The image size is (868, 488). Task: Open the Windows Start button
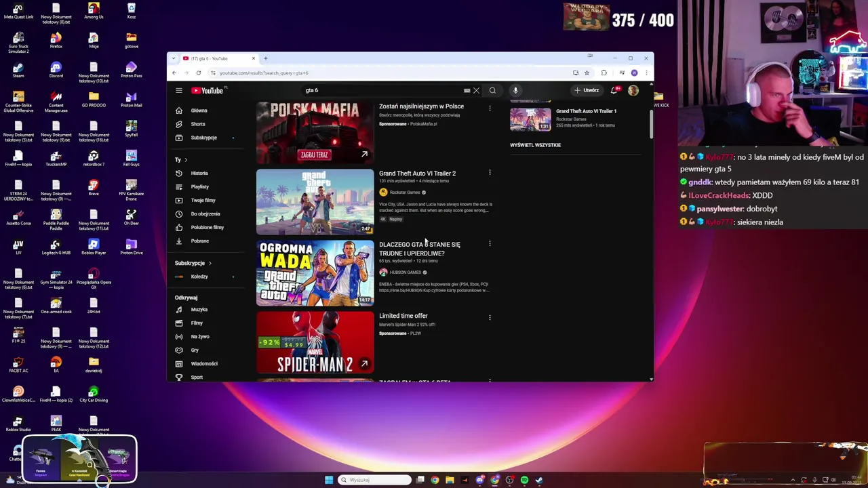click(329, 480)
